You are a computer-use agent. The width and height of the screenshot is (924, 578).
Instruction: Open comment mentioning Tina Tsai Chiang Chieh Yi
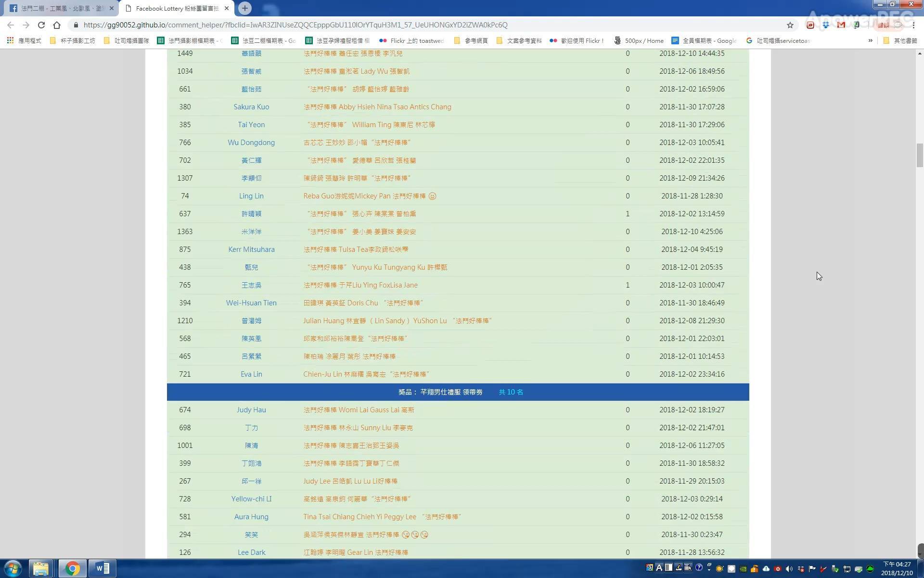pyautogui.click(x=382, y=517)
